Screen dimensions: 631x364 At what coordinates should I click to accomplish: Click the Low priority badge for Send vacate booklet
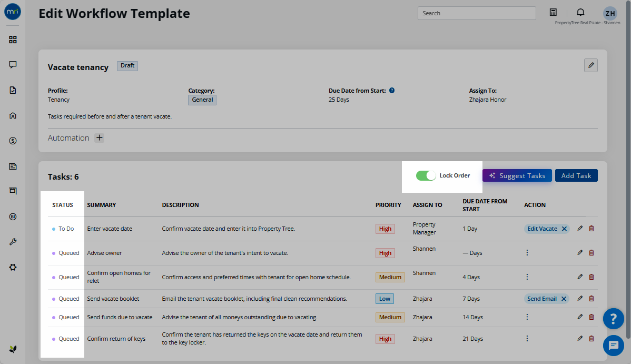coord(384,299)
